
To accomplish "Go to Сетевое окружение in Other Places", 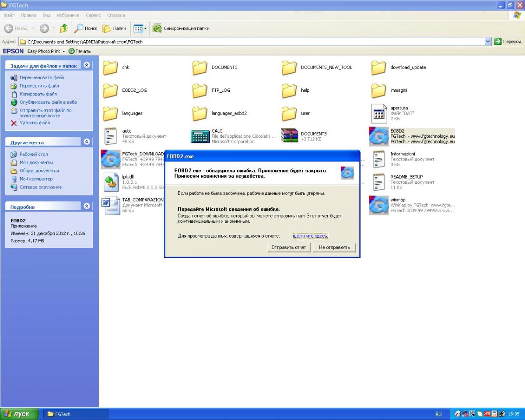I will point(41,187).
